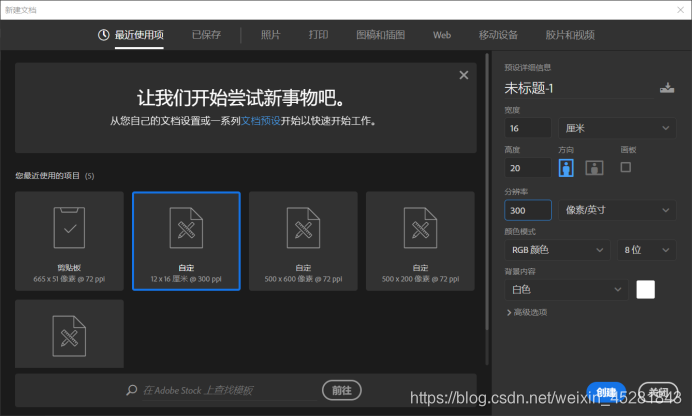692x417 pixels.
Task: Switch to the 胶片和视频 tab
Action: (x=570, y=35)
